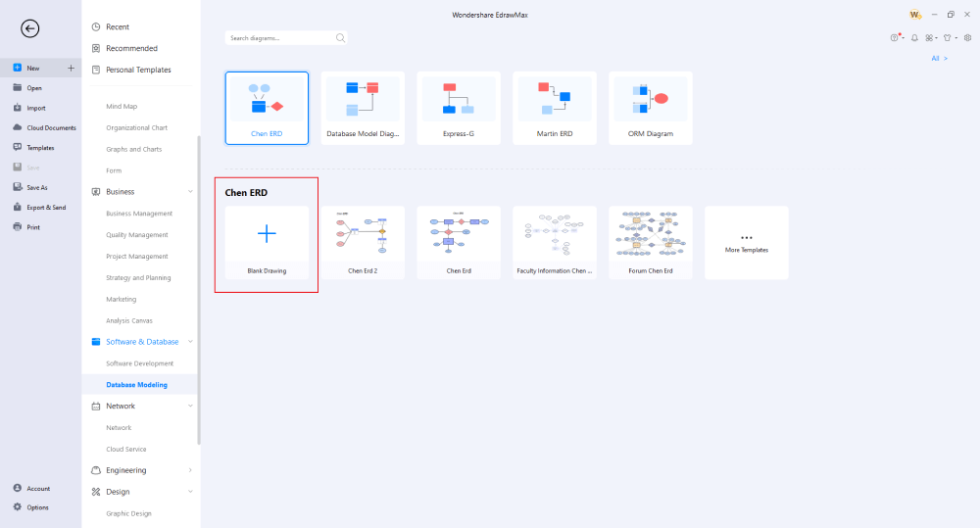Create a Blank Drawing
The width and height of the screenshot is (980, 529).
tap(267, 242)
